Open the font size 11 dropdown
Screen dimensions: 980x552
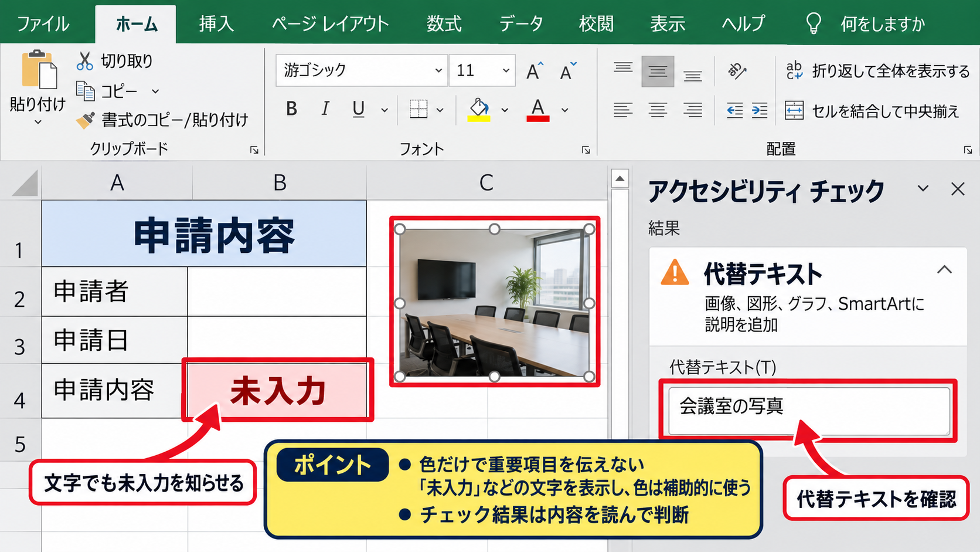(506, 70)
